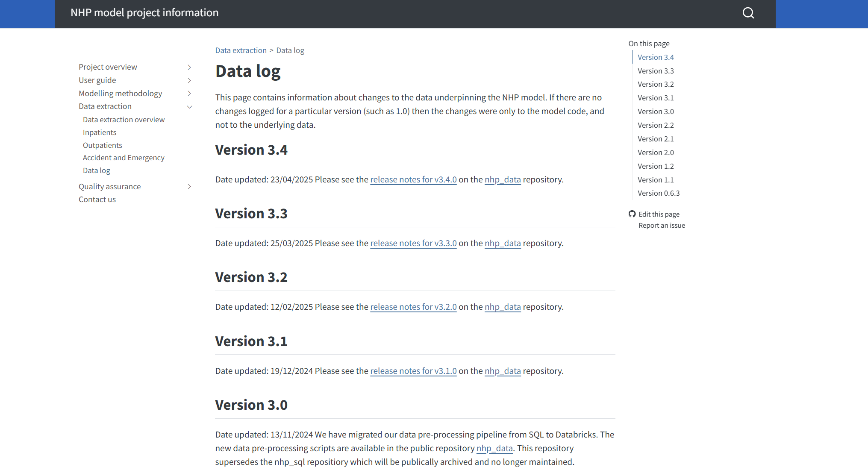The width and height of the screenshot is (868, 470).
Task: Open the Contact us page
Action: [x=97, y=200]
